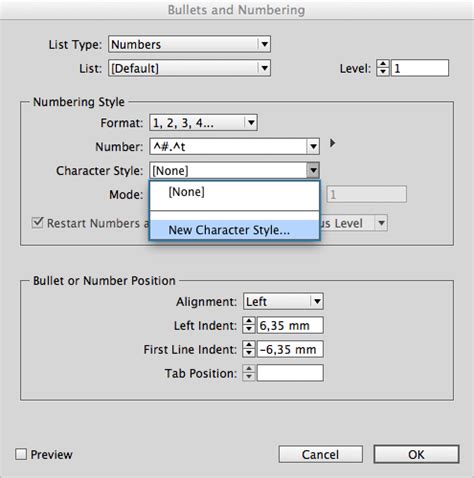
Task: Increase the First Line Indent value
Action: 249,345
